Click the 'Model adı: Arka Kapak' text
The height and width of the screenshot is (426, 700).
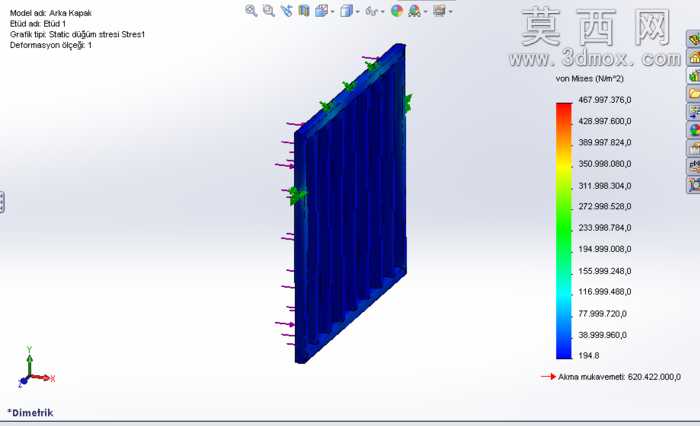[50, 13]
